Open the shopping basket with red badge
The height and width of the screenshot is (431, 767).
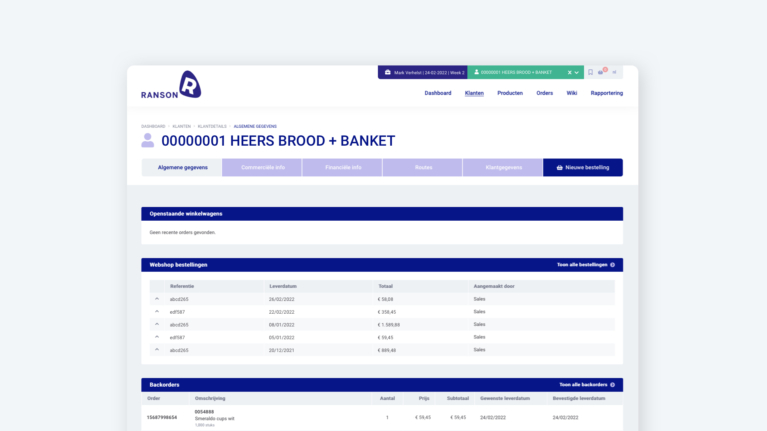(601, 72)
